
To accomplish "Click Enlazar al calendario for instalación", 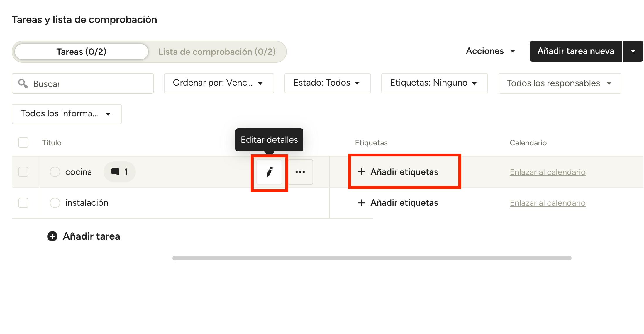I will pyautogui.click(x=548, y=203).
